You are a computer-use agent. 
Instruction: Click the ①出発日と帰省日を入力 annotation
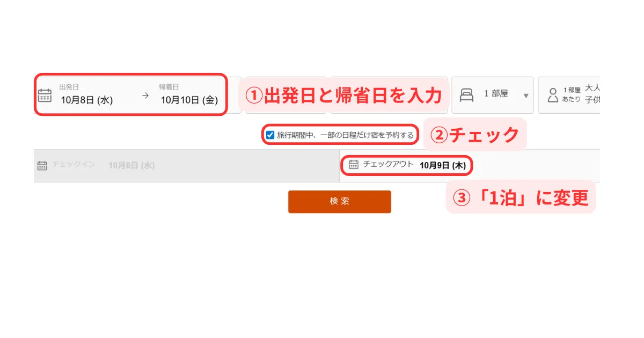coord(343,95)
